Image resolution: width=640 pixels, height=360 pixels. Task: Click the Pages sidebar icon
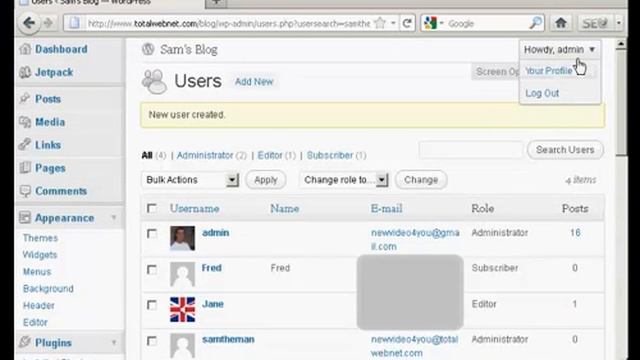pos(25,168)
